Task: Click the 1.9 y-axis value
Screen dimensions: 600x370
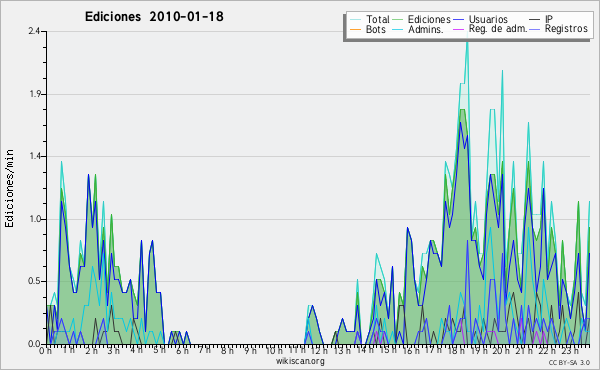Action: pos(35,94)
